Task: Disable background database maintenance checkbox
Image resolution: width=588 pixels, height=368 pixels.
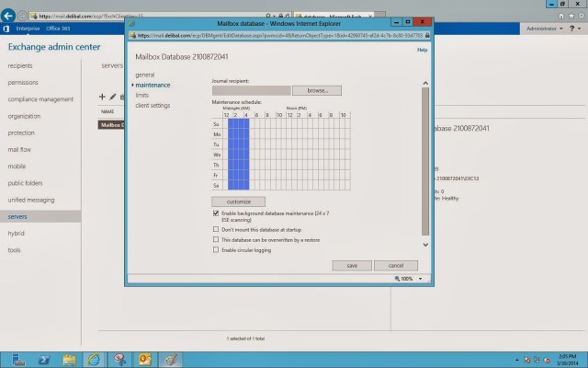Action: point(216,213)
